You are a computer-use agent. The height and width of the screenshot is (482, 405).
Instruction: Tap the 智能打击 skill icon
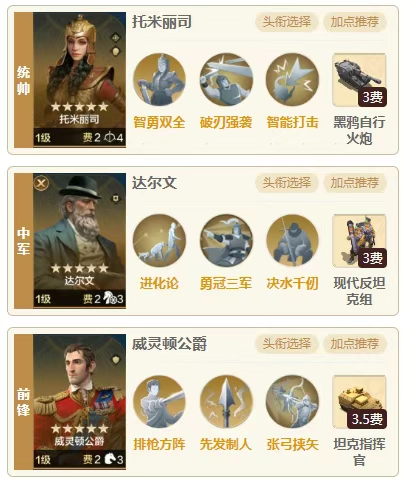(x=292, y=80)
